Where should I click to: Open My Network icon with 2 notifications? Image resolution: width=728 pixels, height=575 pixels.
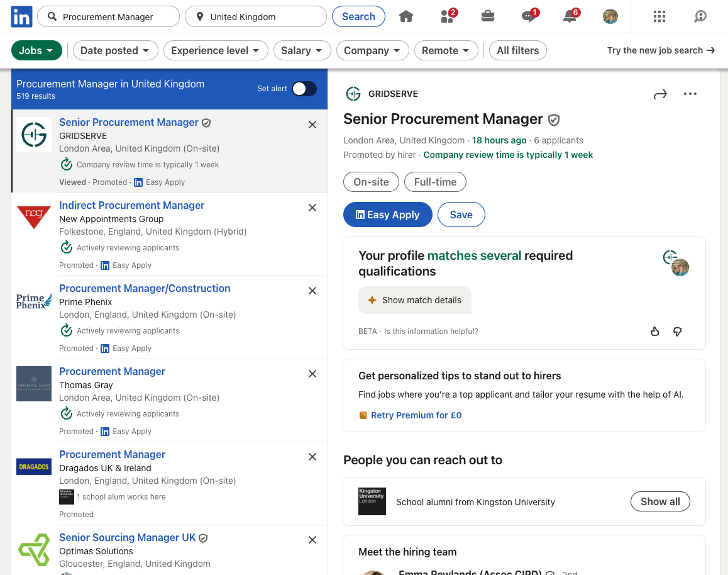click(448, 16)
